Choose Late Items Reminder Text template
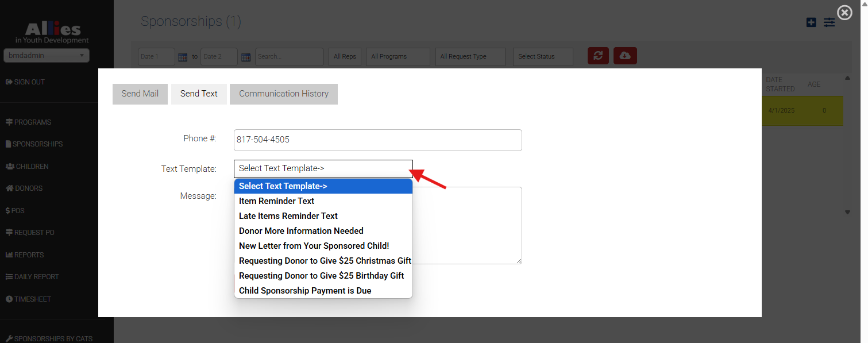 pos(323,216)
